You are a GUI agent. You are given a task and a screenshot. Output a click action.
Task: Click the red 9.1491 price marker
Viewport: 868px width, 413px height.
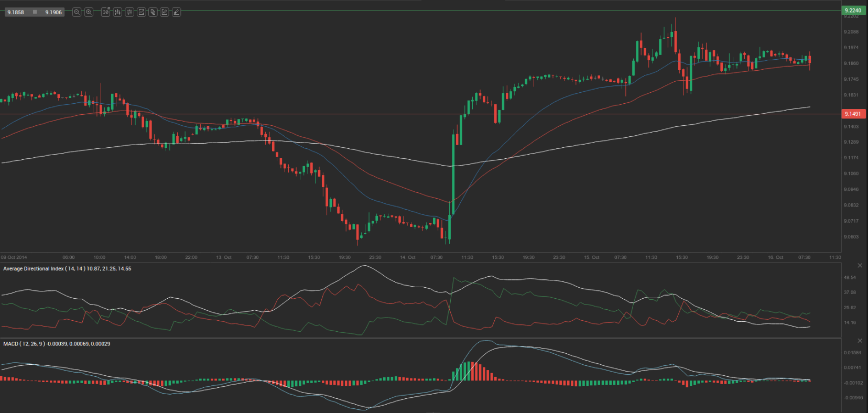853,114
